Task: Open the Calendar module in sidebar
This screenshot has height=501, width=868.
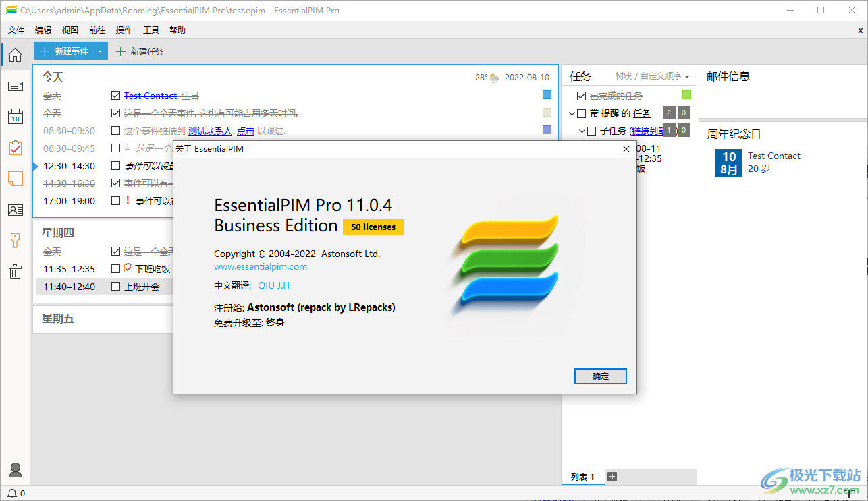Action: [x=15, y=117]
